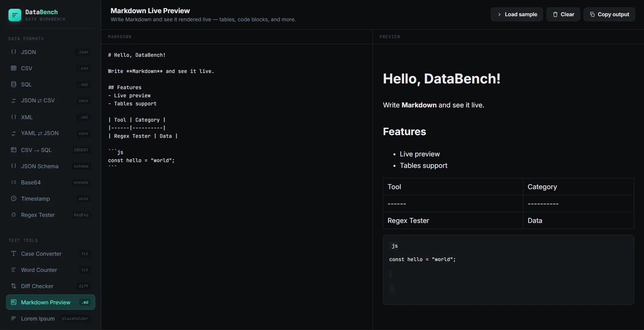Click the '.json' badge in sidebar
Image resolution: width=644 pixels, height=330 pixels.
pos(83,52)
